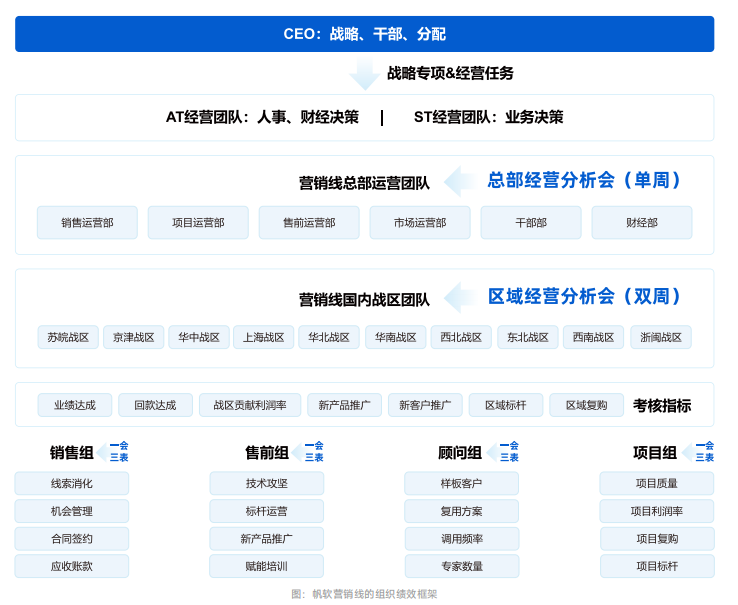Open the 销售运营部 box

pyautogui.click(x=87, y=223)
